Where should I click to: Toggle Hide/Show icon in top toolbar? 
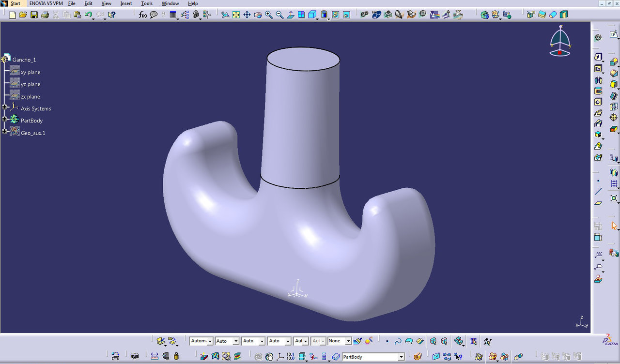coord(336,15)
